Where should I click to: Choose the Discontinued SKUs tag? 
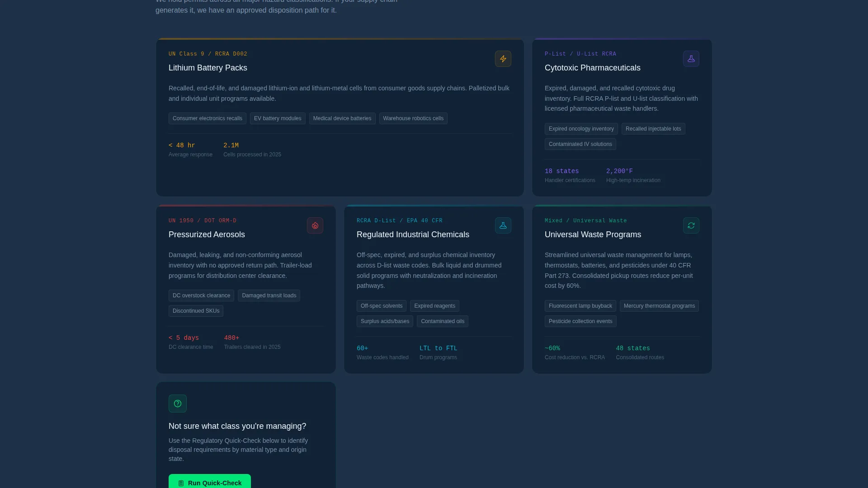click(196, 311)
